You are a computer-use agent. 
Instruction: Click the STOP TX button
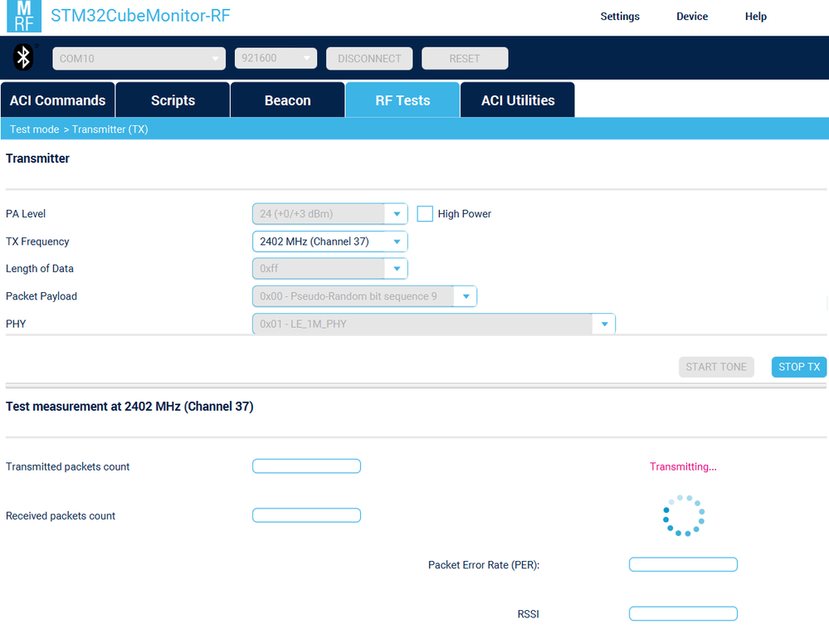[799, 367]
